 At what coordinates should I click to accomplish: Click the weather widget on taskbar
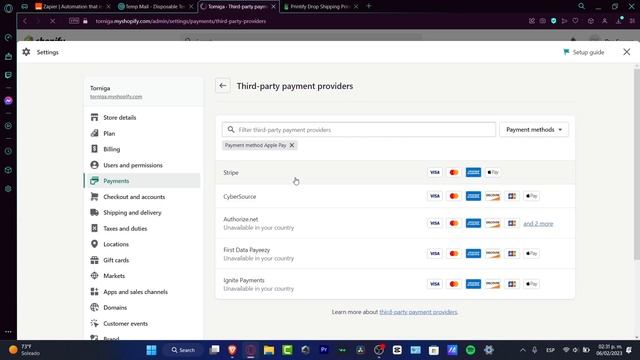click(x=25, y=350)
